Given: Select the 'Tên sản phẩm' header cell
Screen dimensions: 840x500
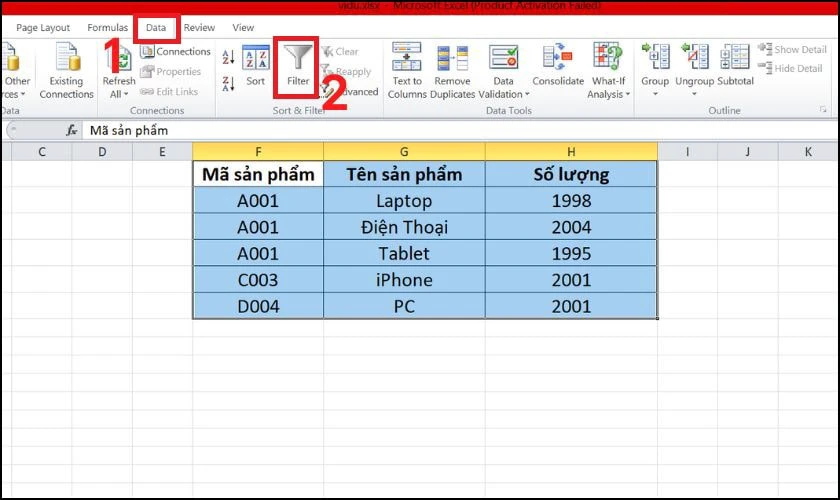Looking at the screenshot, I should pos(404,174).
